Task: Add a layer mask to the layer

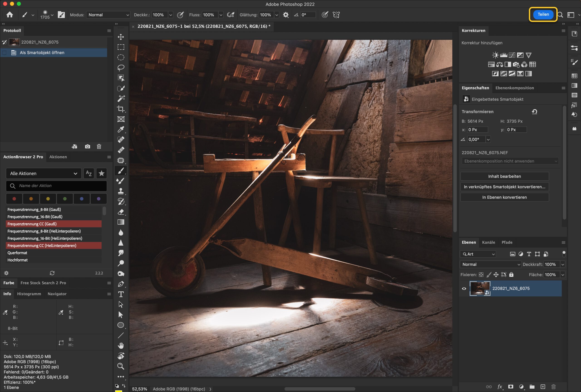Action: pyautogui.click(x=510, y=387)
